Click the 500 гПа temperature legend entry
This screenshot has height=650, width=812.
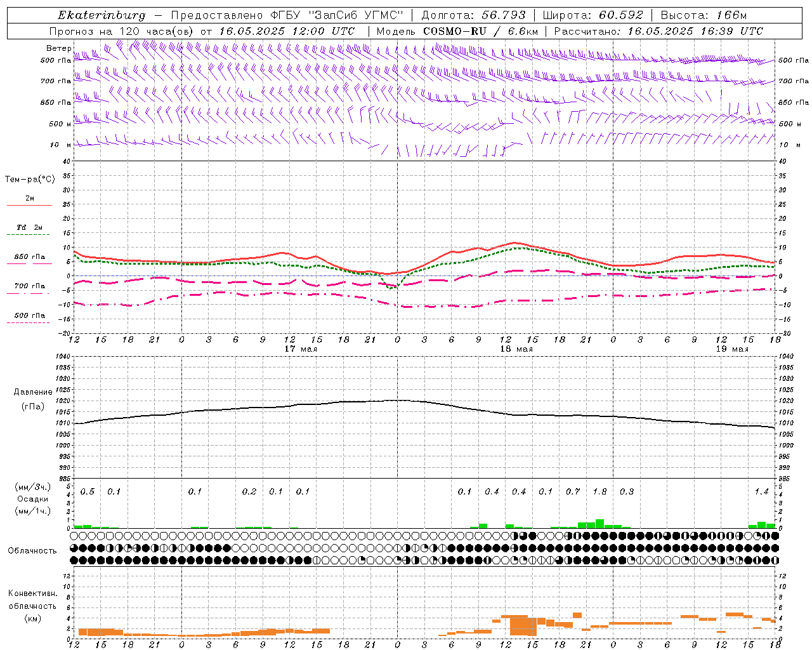point(29,315)
